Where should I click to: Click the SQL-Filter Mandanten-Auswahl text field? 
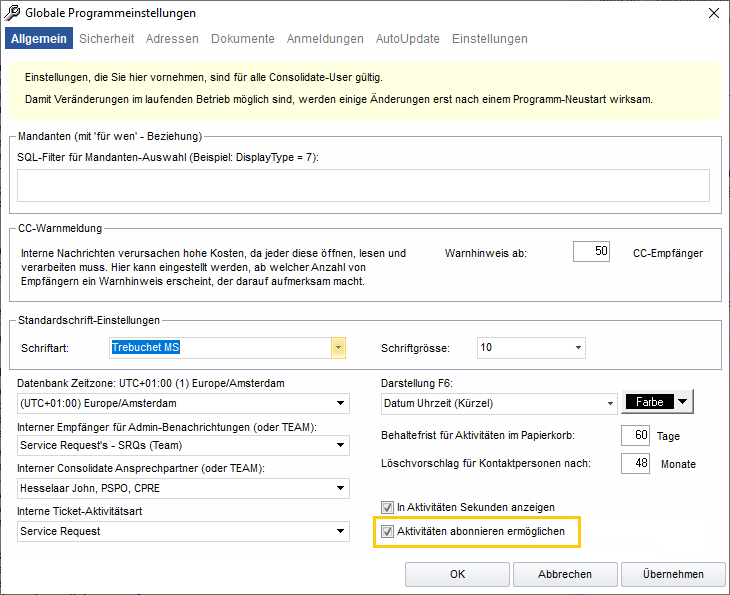point(363,185)
